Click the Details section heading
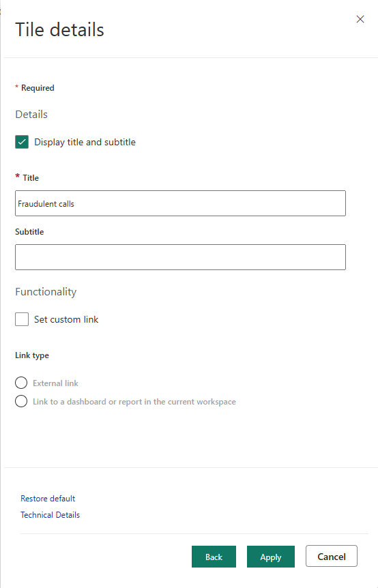378x588 pixels. [31, 115]
